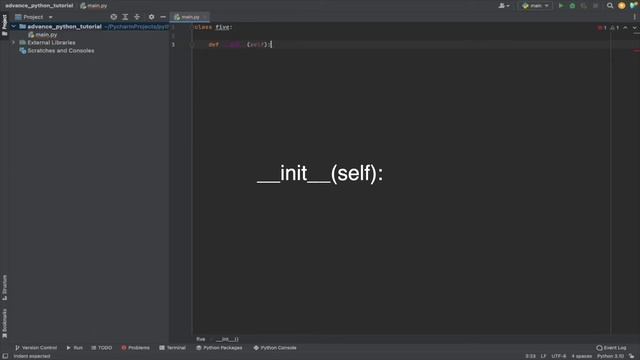Screen dimensions: 640x360
Task: Open the user account menu icon
Action: point(504,6)
